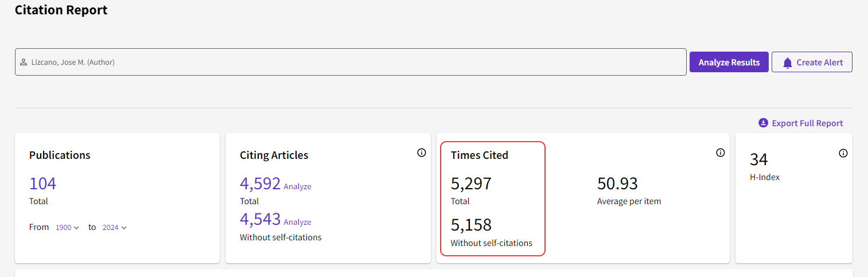Select the 5,297 total times cited value
This screenshot has width=868, height=277.
tap(471, 184)
